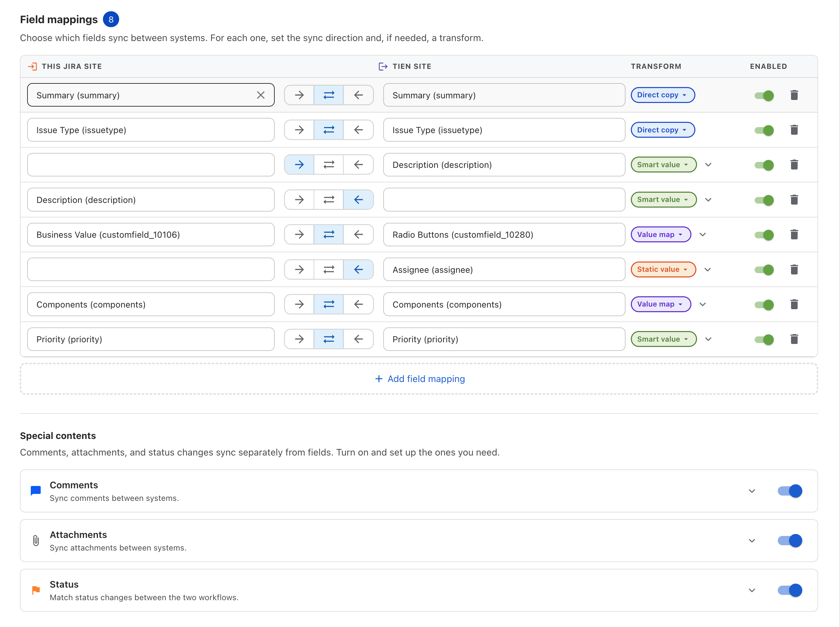Choose bidirectional sync for the Tien Description row
Viewport: 840px width, 627px height.
(329, 165)
